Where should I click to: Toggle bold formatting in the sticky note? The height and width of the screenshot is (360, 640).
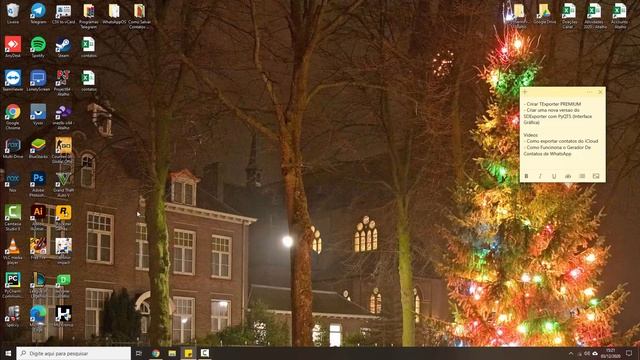tap(526, 176)
